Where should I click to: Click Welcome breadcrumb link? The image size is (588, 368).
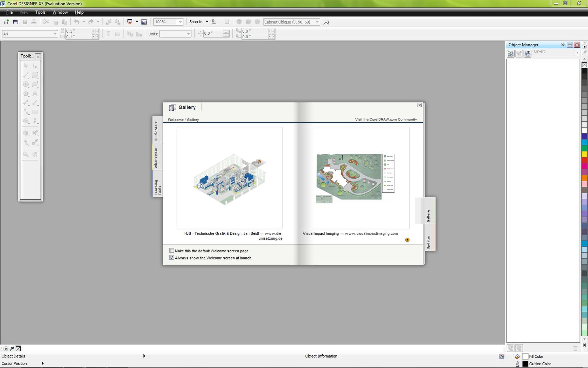(176, 120)
